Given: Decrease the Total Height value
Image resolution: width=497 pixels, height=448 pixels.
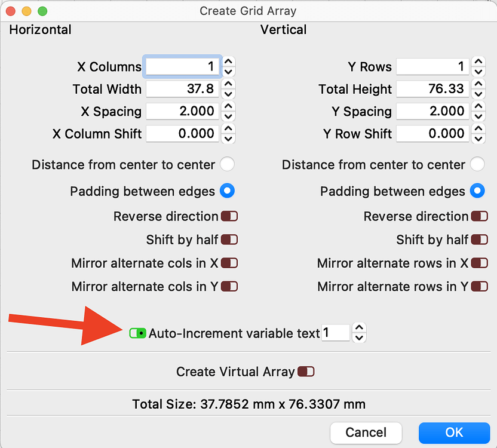Looking at the screenshot, I should click(x=478, y=93).
